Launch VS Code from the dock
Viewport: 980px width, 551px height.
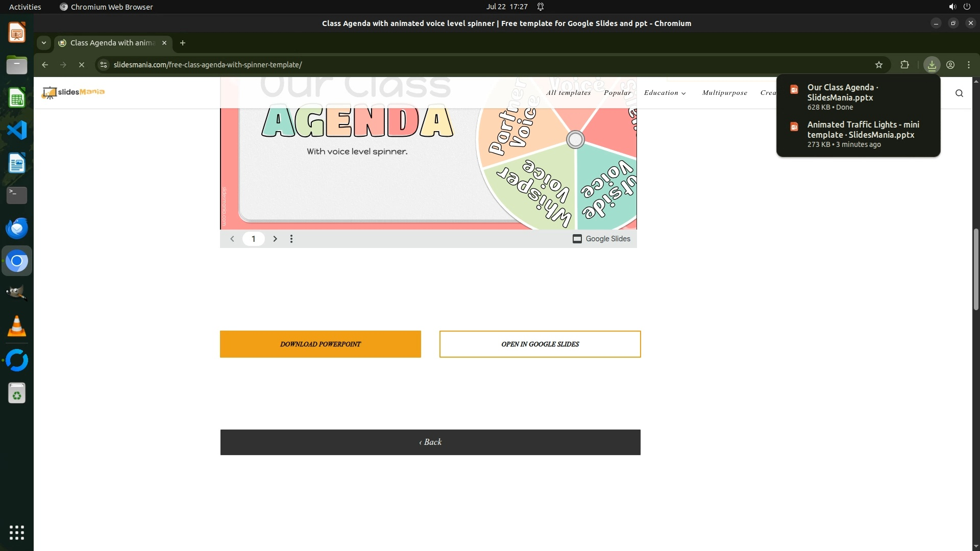tap(17, 131)
